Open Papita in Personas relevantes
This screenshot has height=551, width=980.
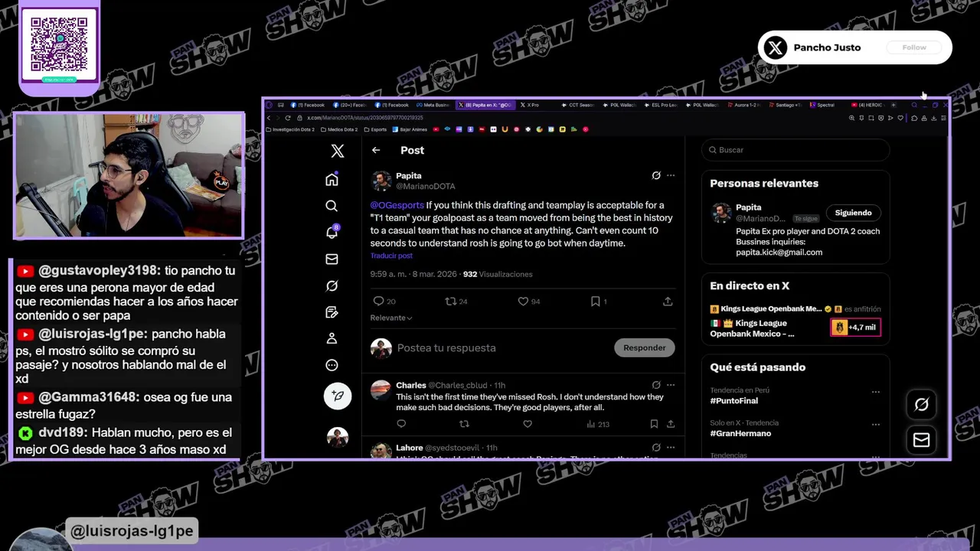pos(749,207)
